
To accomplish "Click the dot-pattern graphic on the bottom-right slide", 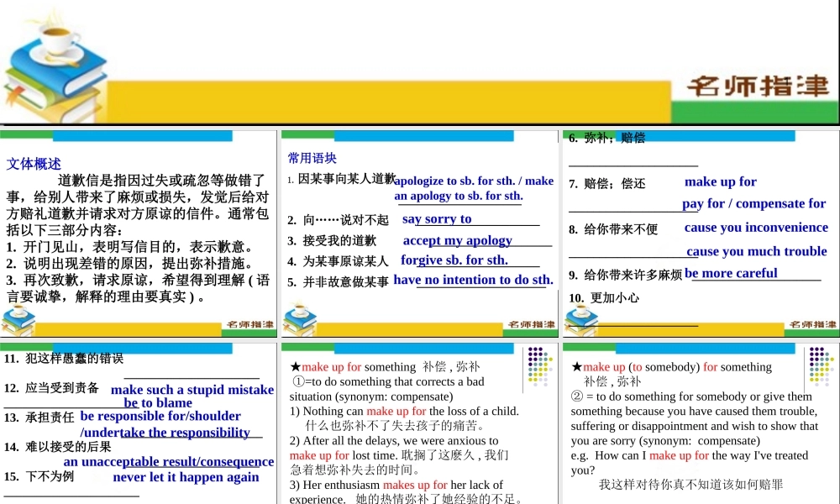I will (819, 367).
